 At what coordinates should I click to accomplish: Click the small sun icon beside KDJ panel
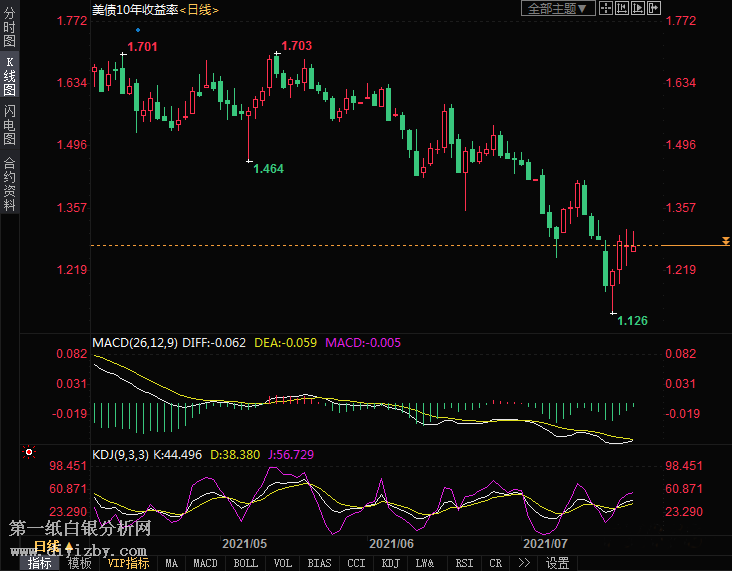pos(30,452)
